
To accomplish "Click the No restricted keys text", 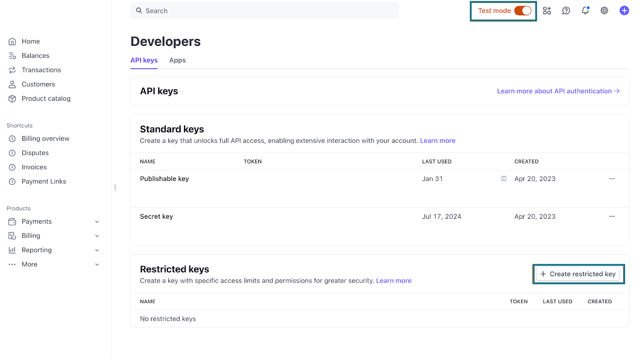I will coord(168,319).
